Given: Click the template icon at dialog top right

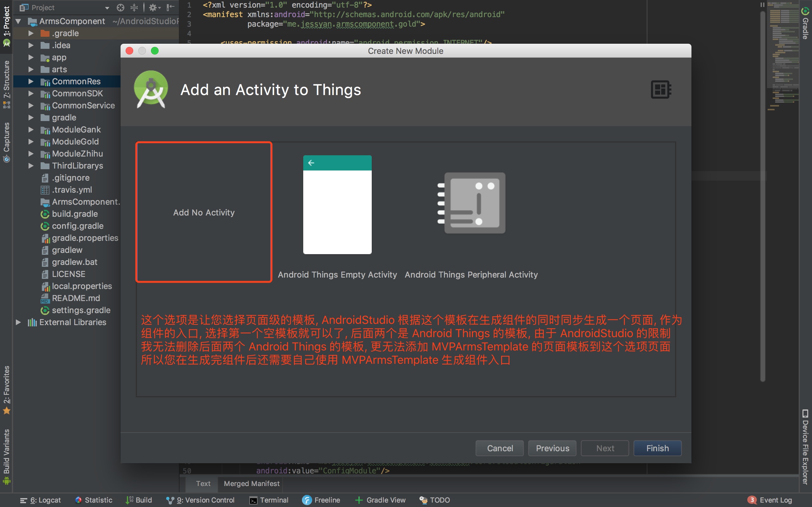Looking at the screenshot, I should click(x=661, y=90).
